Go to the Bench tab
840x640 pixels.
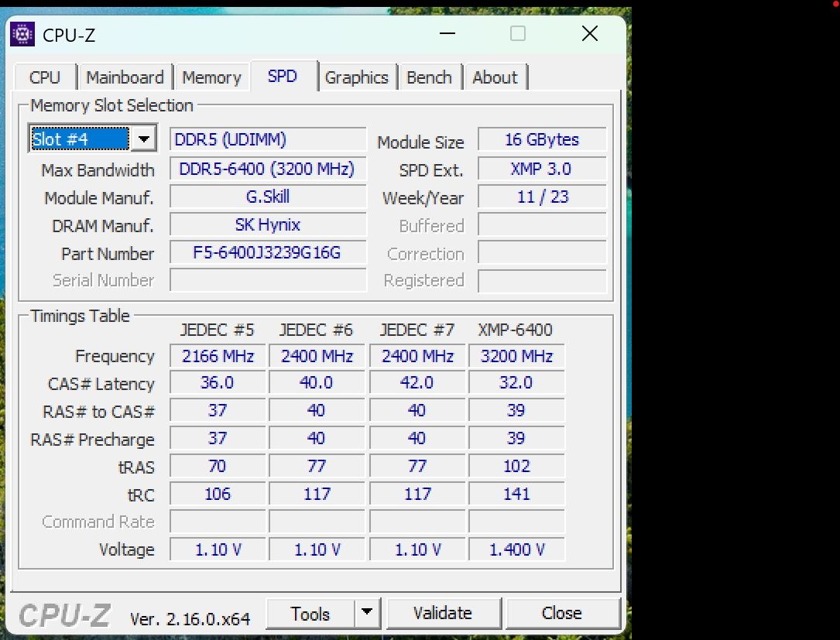(429, 77)
